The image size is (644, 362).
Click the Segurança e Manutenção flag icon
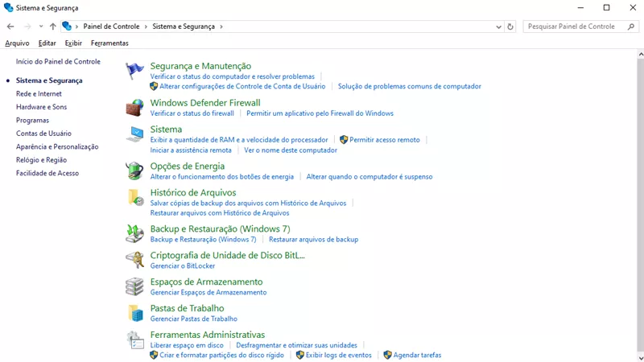point(134,71)
